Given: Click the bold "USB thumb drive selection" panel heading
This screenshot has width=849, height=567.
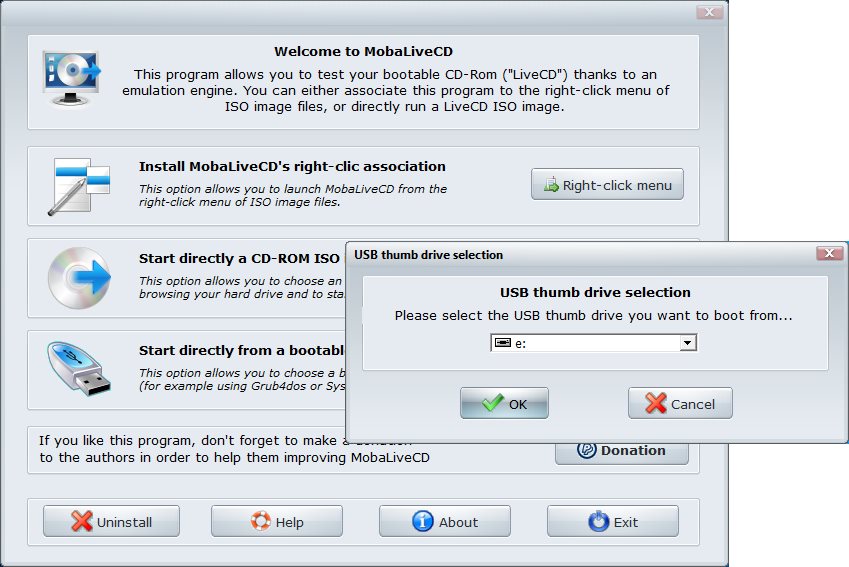Looking at the screenshot, I should pos(595,292).
